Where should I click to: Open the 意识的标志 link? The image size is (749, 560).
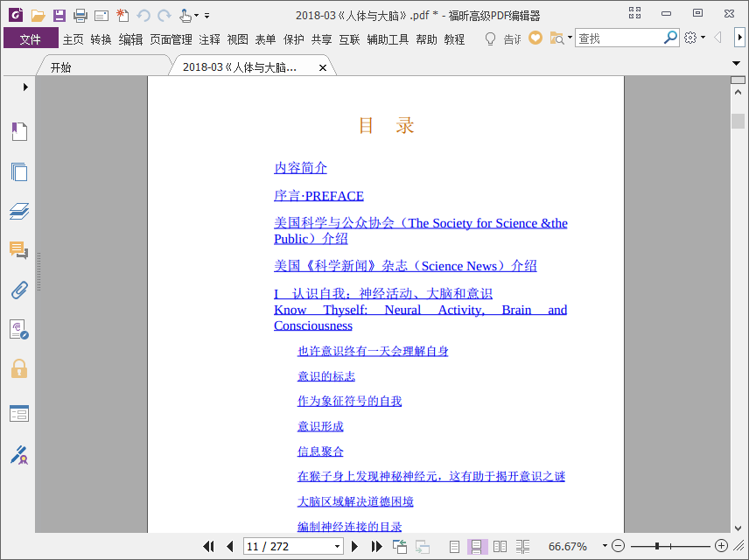(x=326, y=376)
